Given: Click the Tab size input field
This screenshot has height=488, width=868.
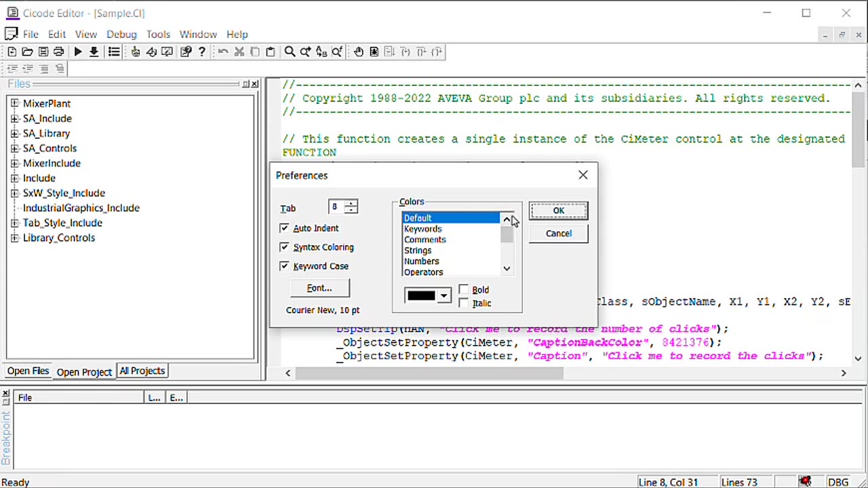Looking at the screenshot, I should 336,207.
